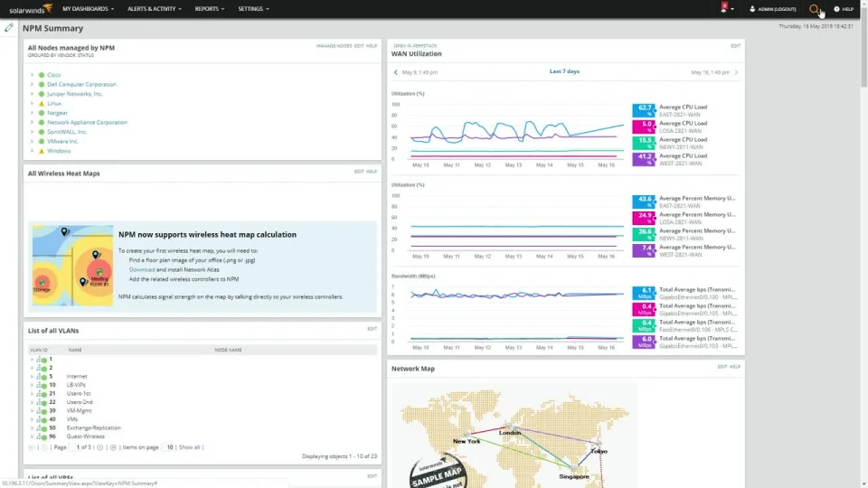Click the Admin user icon
This screenshot has width=868, height=488.
pos(752,9)
